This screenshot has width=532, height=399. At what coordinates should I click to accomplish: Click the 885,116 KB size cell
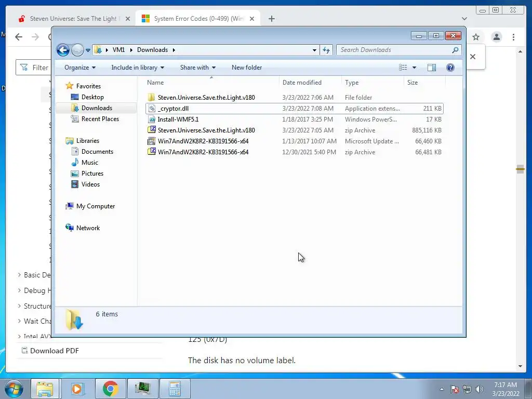tap(427, 130)
